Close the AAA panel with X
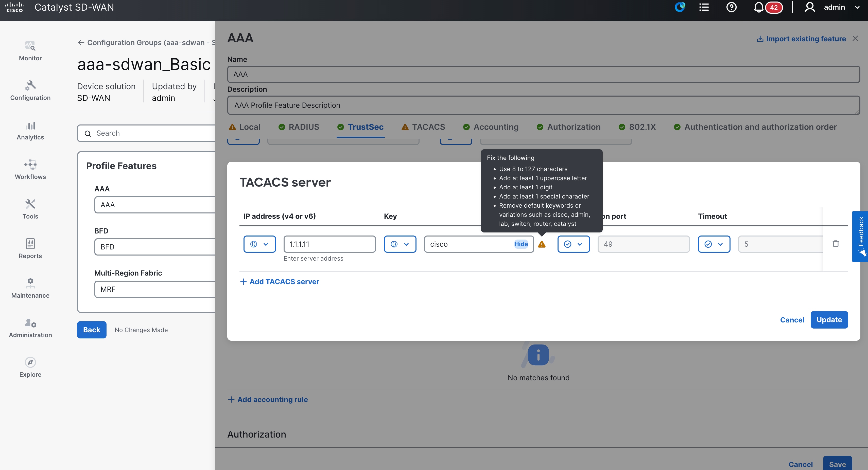 [x=855, y=38]
